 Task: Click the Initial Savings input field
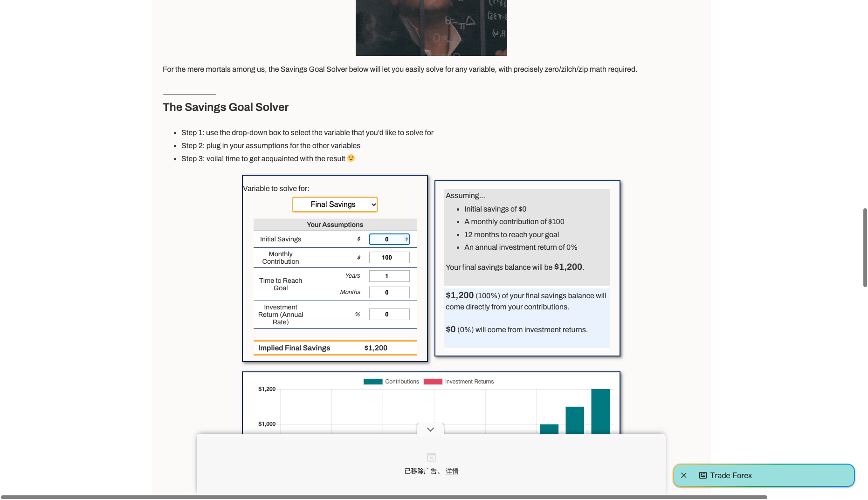389,239
